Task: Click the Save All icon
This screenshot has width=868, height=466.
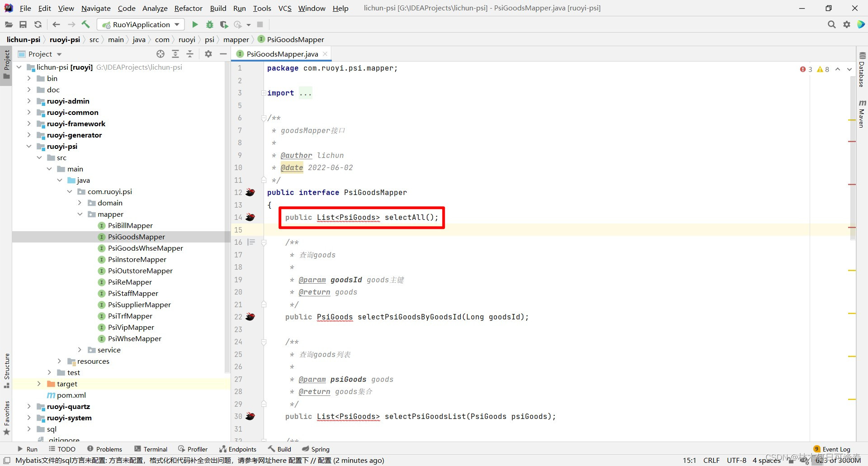Action: (23, 24)
